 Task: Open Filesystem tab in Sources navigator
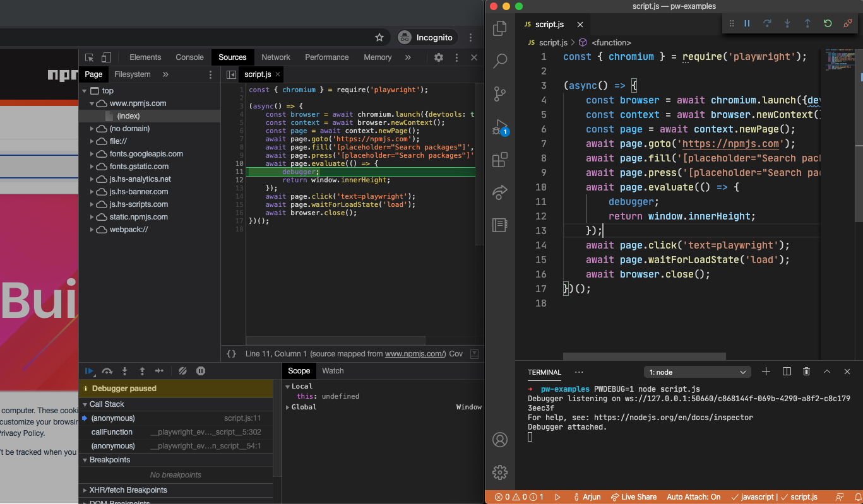tap(133, 74)
